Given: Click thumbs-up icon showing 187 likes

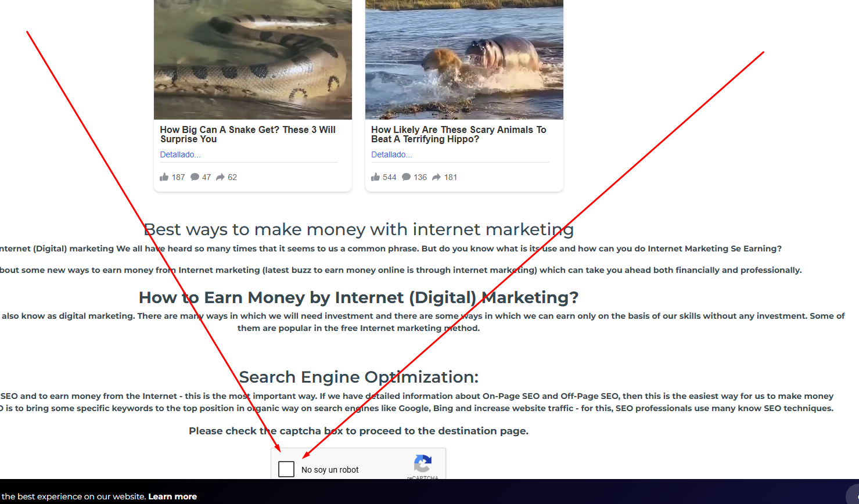Looking at the screenshot, I should (x=164, y=177).
